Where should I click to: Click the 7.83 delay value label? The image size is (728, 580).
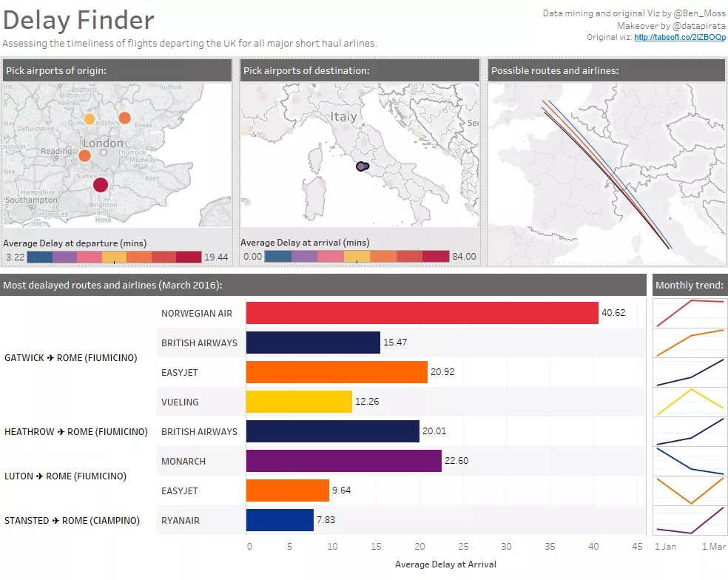pos(326,519)
